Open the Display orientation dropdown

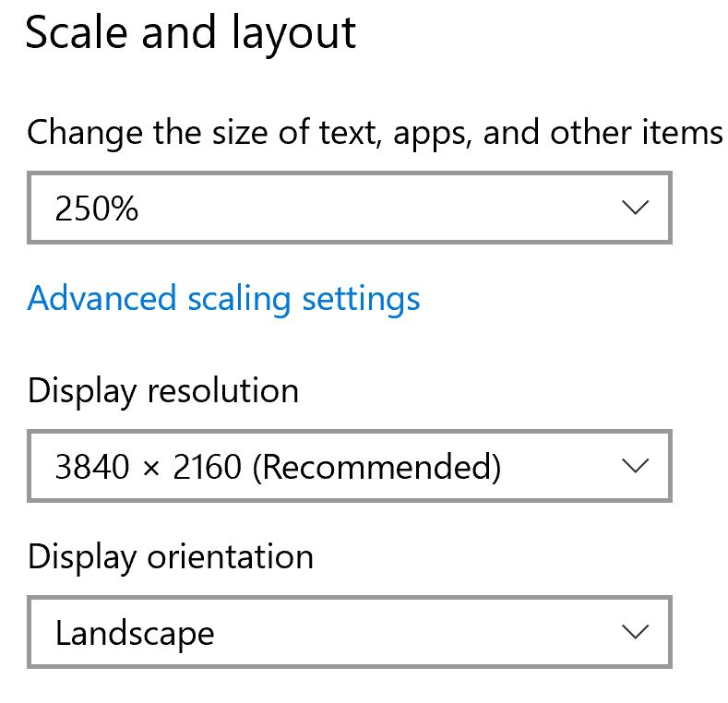(349, 632)
